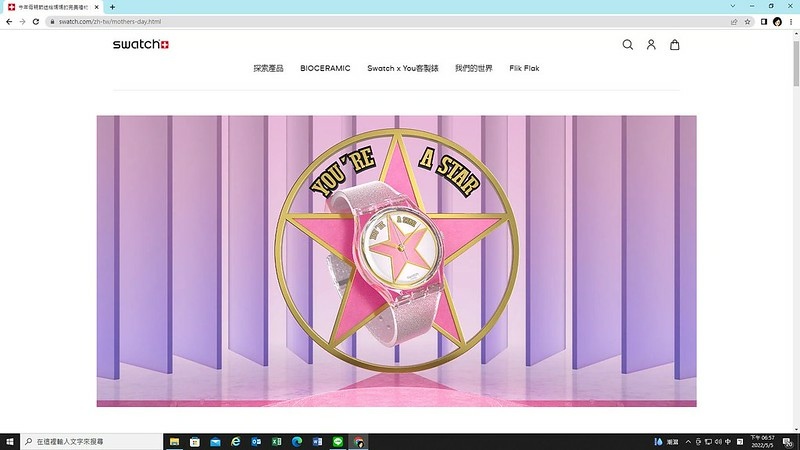The image size is (800, 450).
Task: Open File Explorer from taskbar
Action: click(174, 441)
